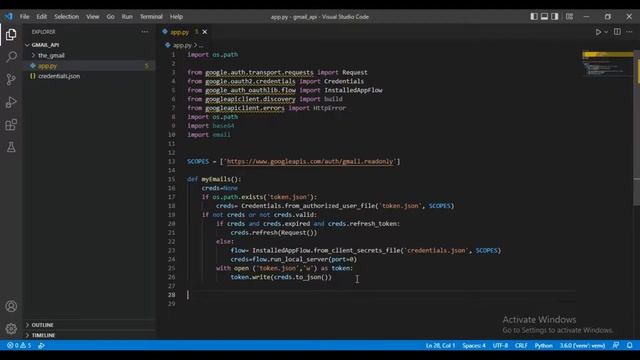Open the Extensions view
The width and height of the screenshot is (640, 360).
pos(11,124)
